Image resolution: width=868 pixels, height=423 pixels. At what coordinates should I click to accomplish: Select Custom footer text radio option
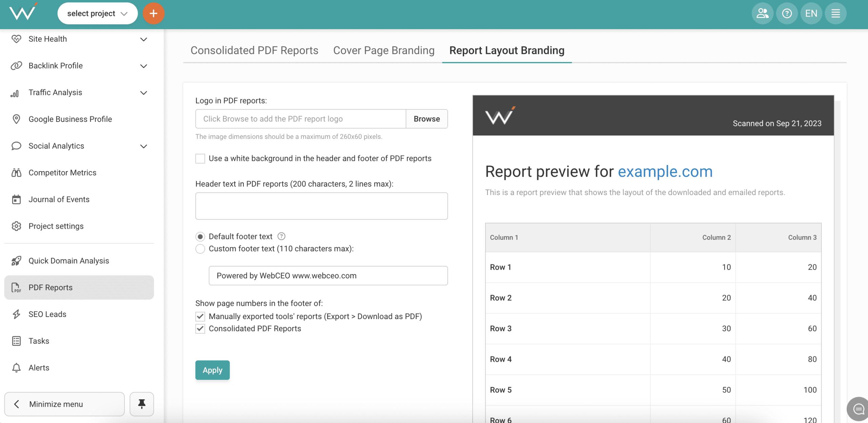tap(200, 249)
